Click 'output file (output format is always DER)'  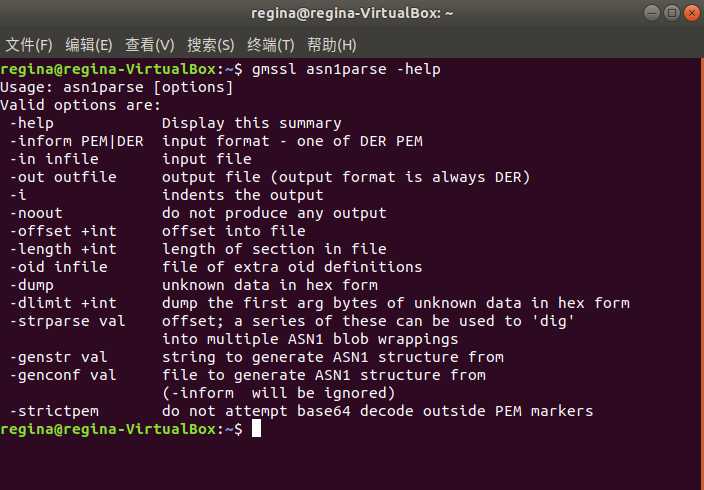[346, 177]
